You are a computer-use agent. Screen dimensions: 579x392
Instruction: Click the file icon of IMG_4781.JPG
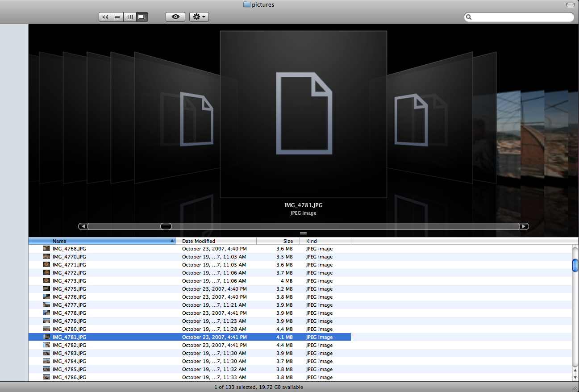46,337
